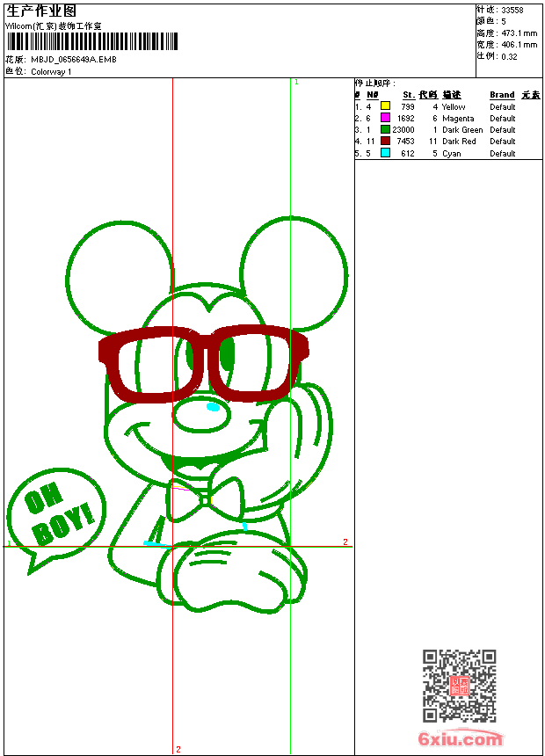Click the Magenta color swatch
The width and height of the screenshot is (545, 756).
click(385, 118)
